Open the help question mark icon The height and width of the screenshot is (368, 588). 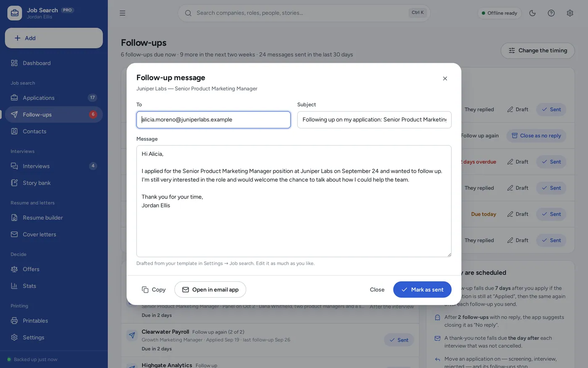point(551,13)
